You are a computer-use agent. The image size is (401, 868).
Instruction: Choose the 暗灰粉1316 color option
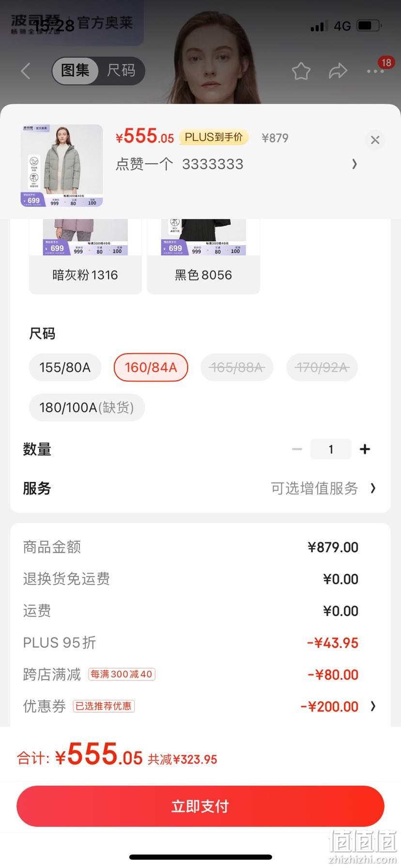tap(85, 256)
